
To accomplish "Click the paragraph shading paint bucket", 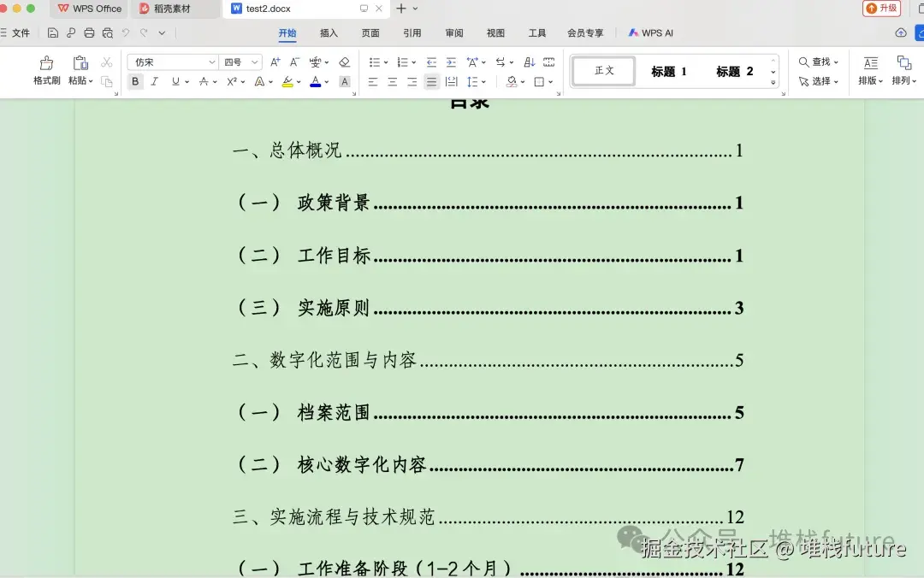I will click(512, 82).
